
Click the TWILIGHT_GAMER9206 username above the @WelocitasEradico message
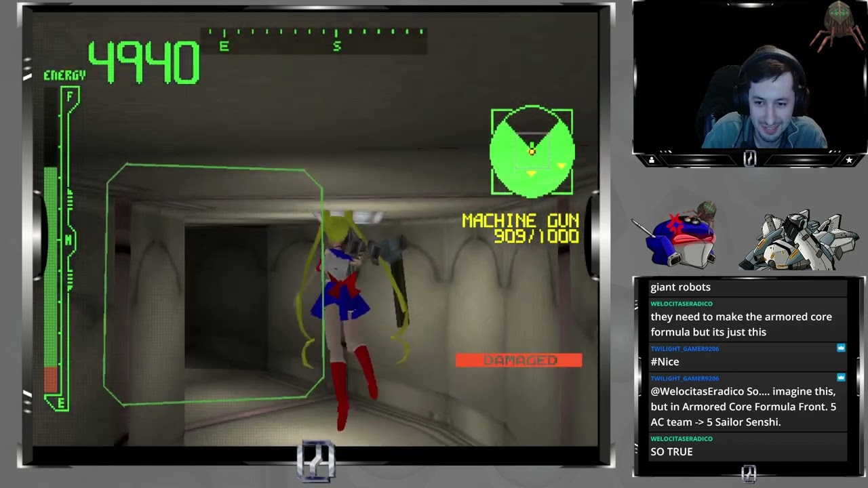coord(685,378)
